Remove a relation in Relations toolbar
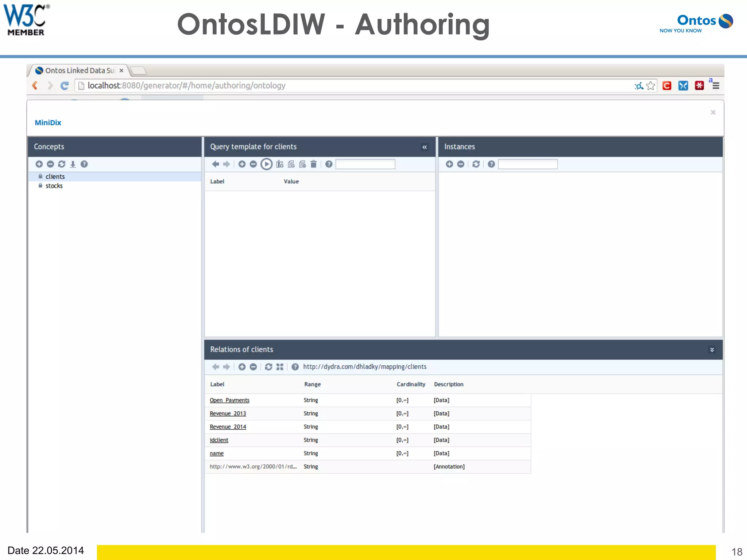Screen dimensions: 747x560 click(253, 367)
